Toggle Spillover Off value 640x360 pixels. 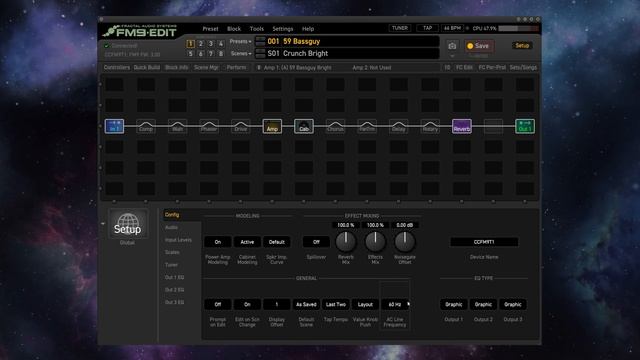point(316,242)
